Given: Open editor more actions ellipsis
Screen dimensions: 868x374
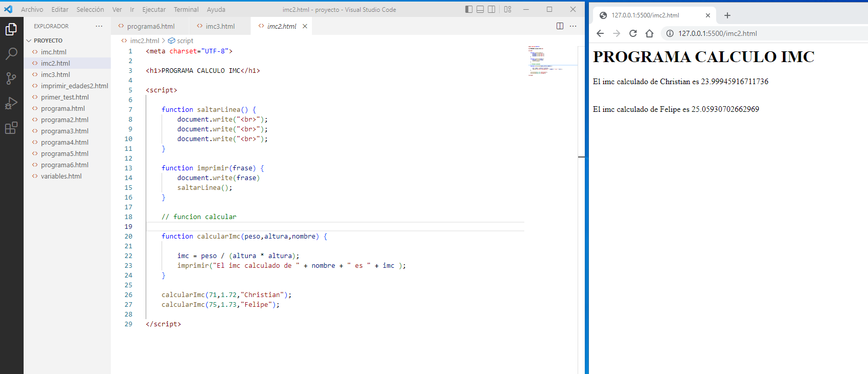Looking at the screenshot, I should coord(573,26).
